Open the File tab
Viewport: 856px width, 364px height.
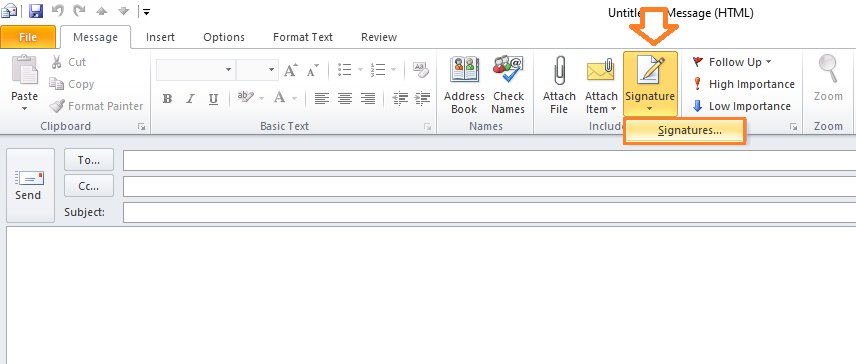(x=28, y=37)
